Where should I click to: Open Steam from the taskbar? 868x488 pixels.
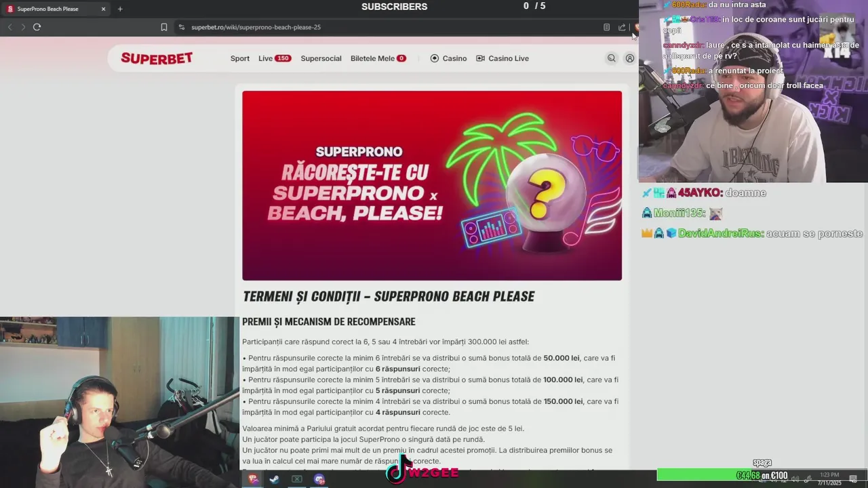pos(275,479)
